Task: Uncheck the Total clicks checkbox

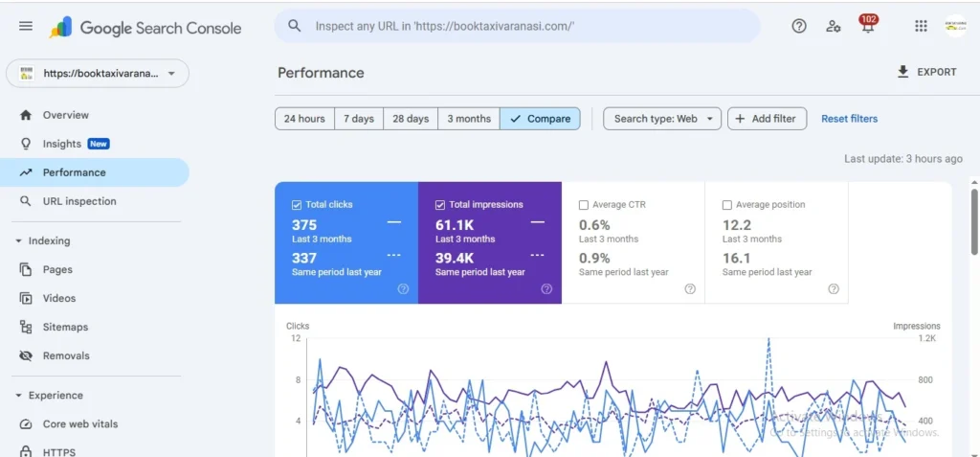Action: [297, 205]
